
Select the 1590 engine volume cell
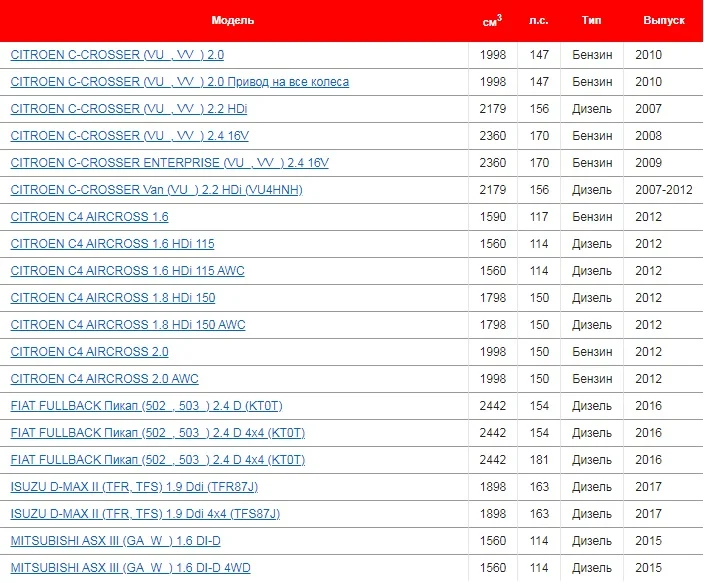[493, 216]
